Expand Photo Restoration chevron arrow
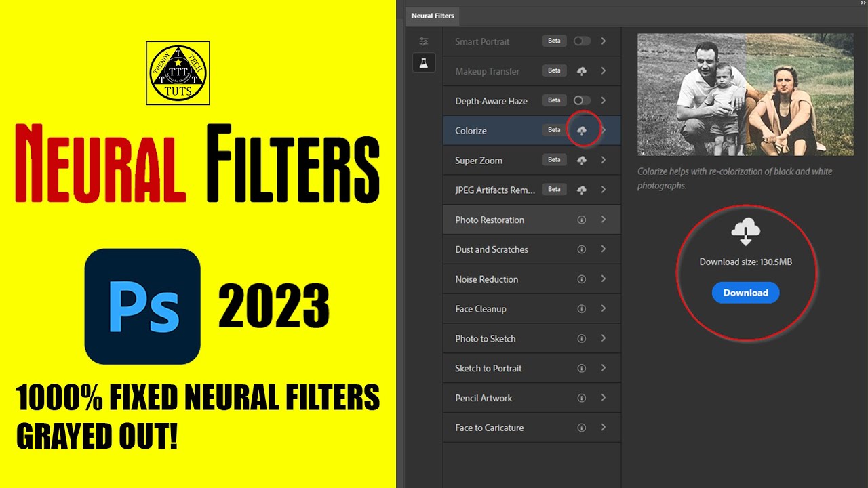Screen dimensions: 868x488 603,220
